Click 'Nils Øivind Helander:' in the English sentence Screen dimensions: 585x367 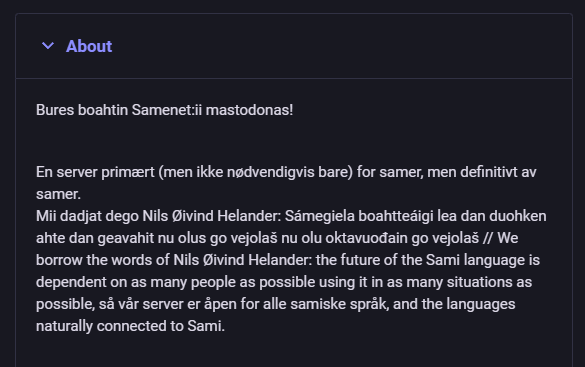243,260
